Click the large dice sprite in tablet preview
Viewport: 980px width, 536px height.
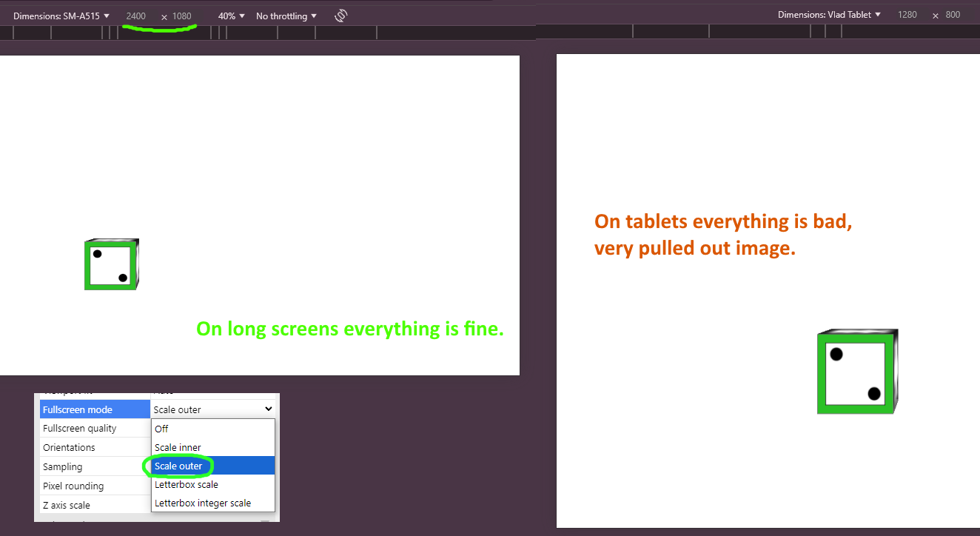point(857,372)
